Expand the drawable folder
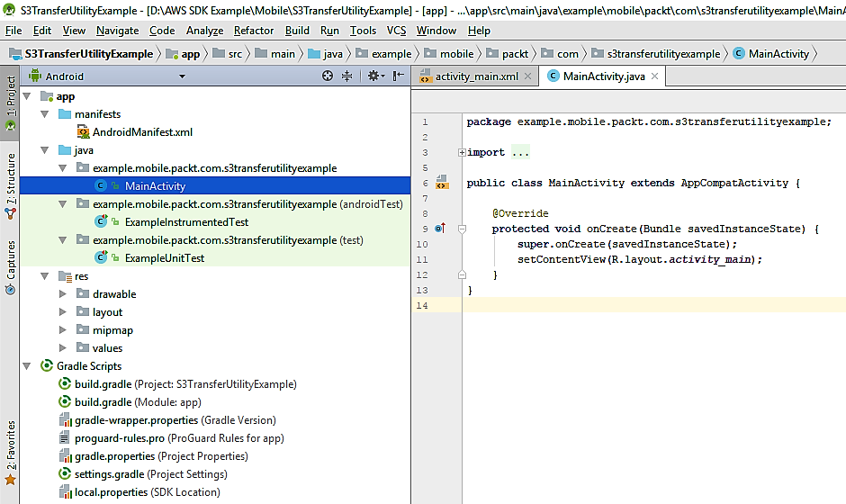The image size is (846, 504). [x=63, y=294]
